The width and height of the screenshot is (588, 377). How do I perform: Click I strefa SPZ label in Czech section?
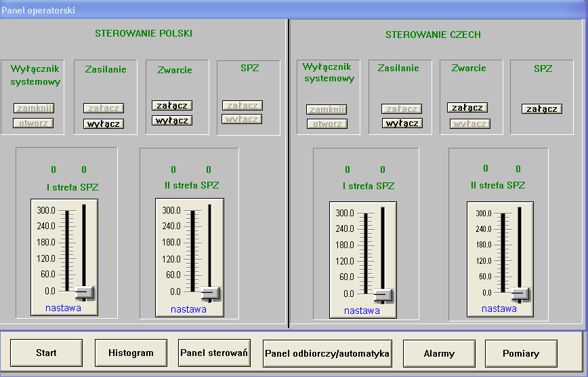[369, 186]
